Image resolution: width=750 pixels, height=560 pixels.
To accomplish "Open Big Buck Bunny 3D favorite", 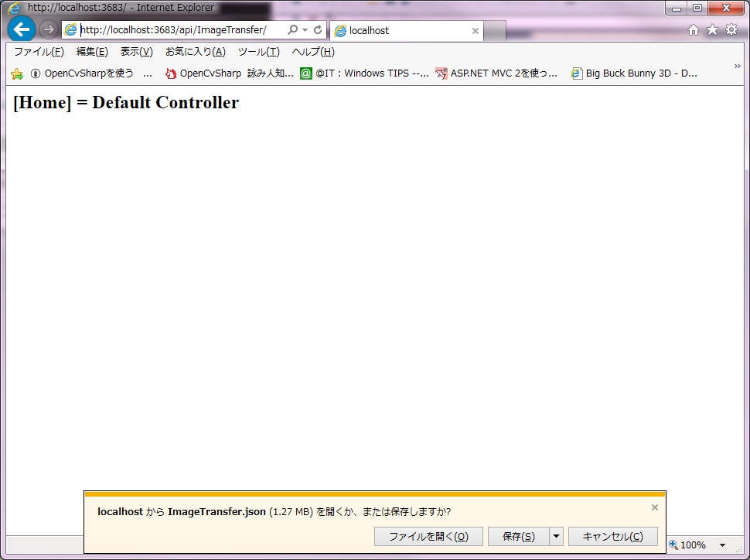I will tap(634, 73).
